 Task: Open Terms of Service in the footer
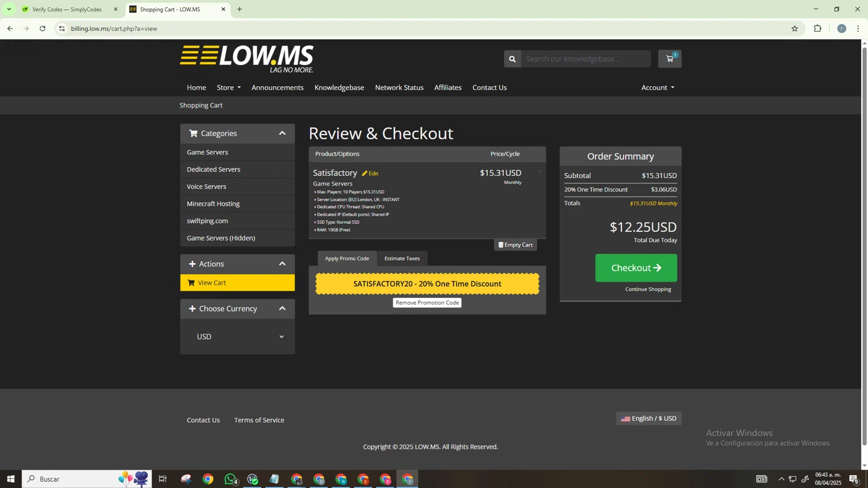(259, 420)
